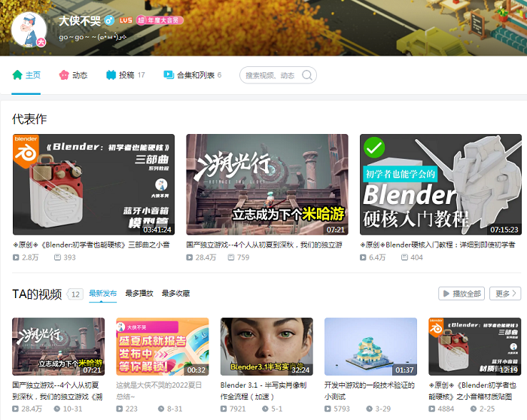Click the LV5 level badge
The height and width of the screenshot is (420, 527).
pyautogui.click(x=126, y=20)
